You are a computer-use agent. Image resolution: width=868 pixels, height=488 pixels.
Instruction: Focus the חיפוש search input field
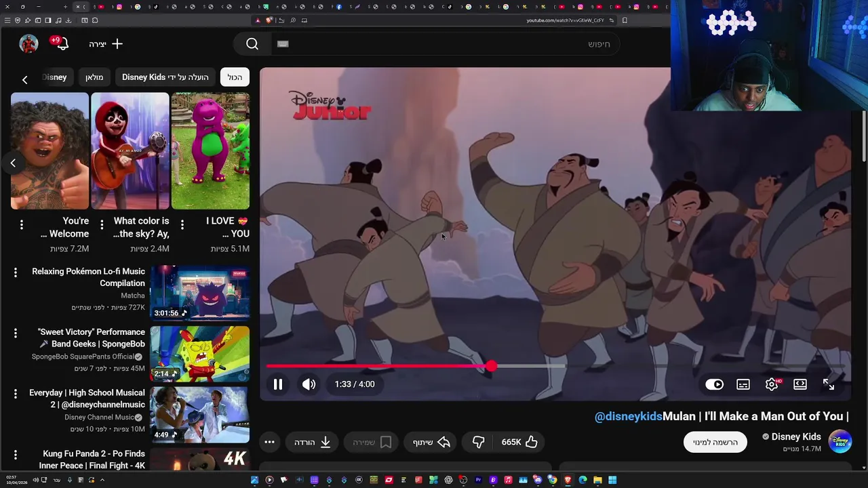(x=446, y=44)
